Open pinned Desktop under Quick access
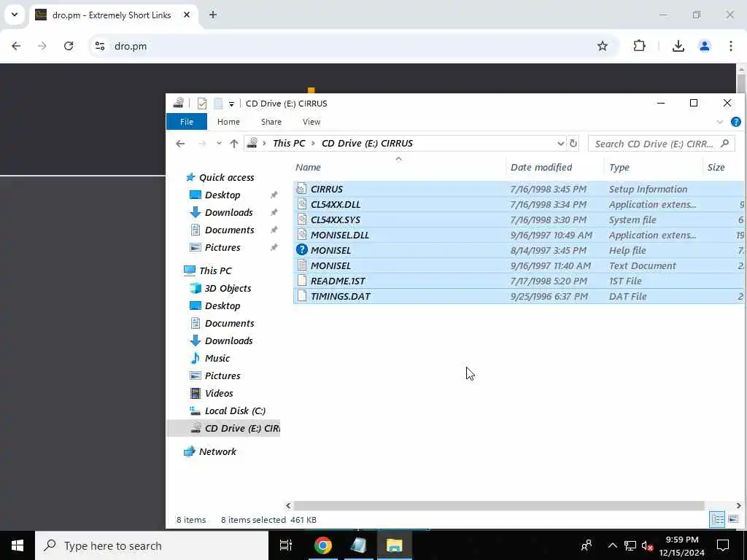Screen dimensions: 747x560 tap(222, 195)
